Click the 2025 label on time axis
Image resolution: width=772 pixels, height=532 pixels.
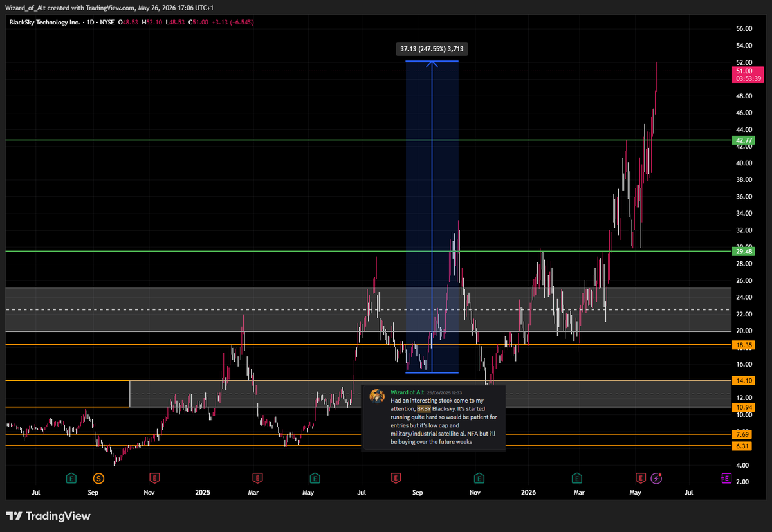203,492
